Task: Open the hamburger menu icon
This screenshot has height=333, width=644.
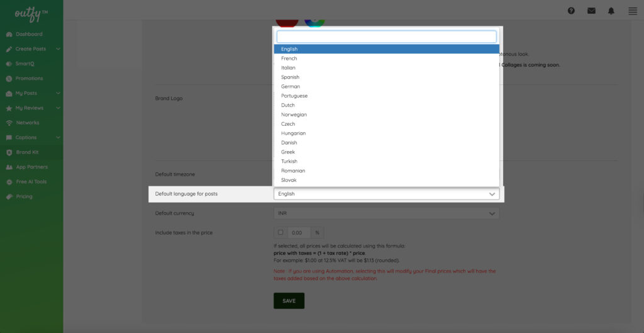Action: pos(632,11)
